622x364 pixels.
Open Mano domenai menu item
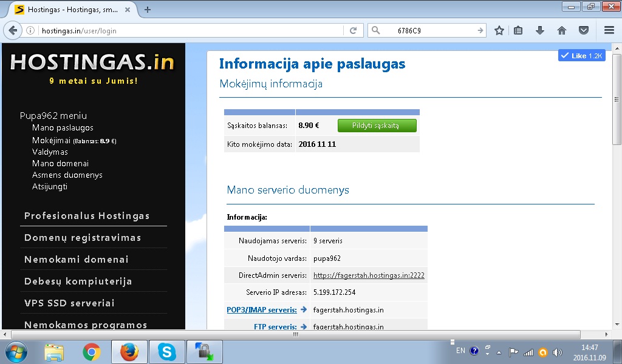(60, 163)
